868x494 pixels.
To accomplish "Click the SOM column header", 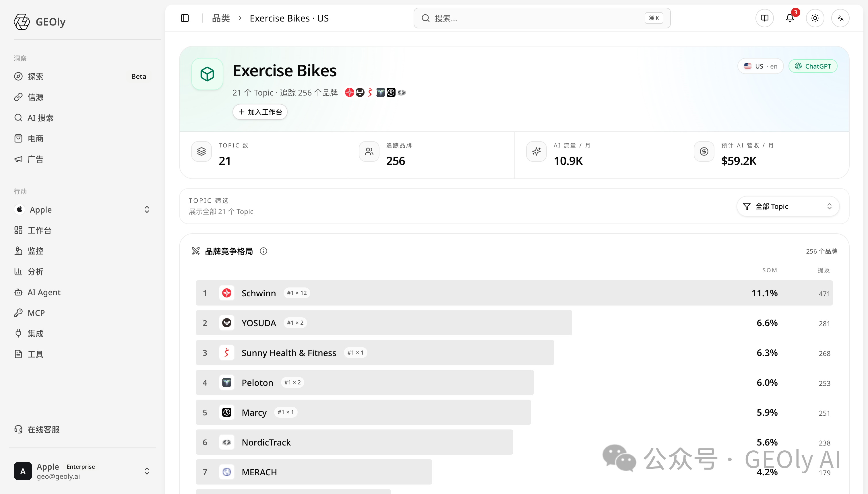I will 770,270.
